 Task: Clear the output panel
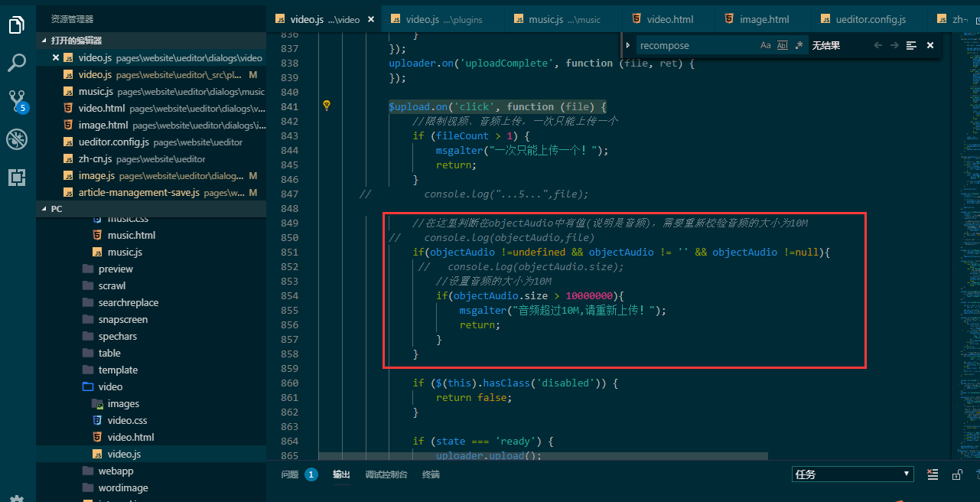click(932, 474)
